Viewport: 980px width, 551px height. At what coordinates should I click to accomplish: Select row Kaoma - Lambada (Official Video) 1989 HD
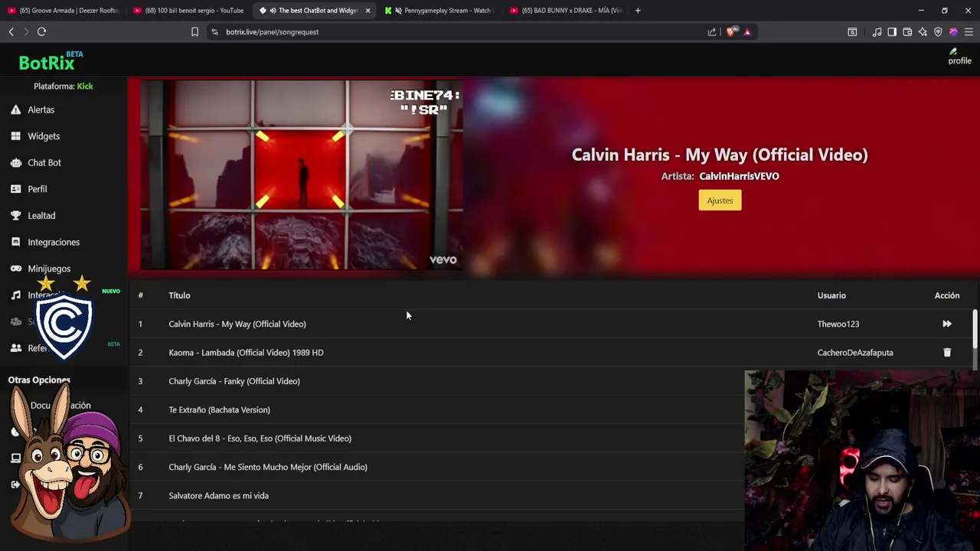coord(551,352)
